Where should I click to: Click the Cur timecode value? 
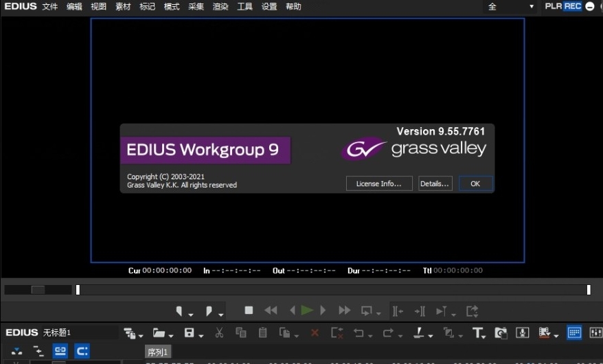pyautogui.click(x=167, y=271)
